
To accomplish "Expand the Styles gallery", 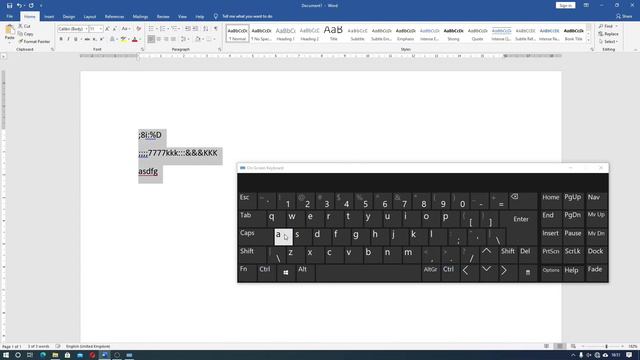I will coord(589,40).
